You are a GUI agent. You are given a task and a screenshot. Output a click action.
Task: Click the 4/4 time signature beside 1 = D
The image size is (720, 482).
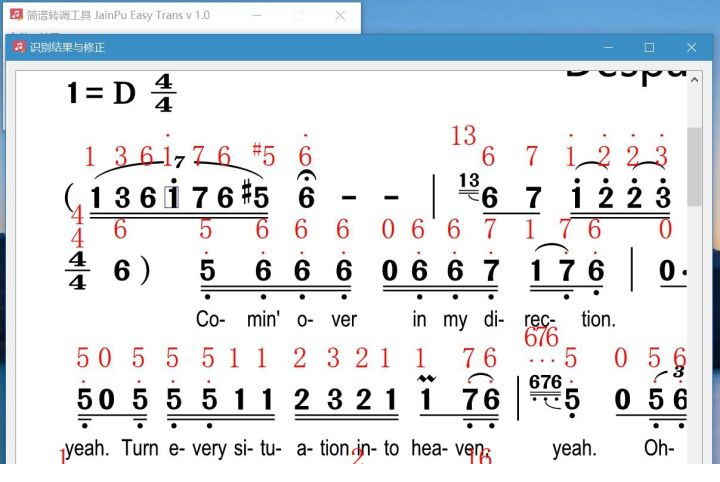tap(163, 93)
